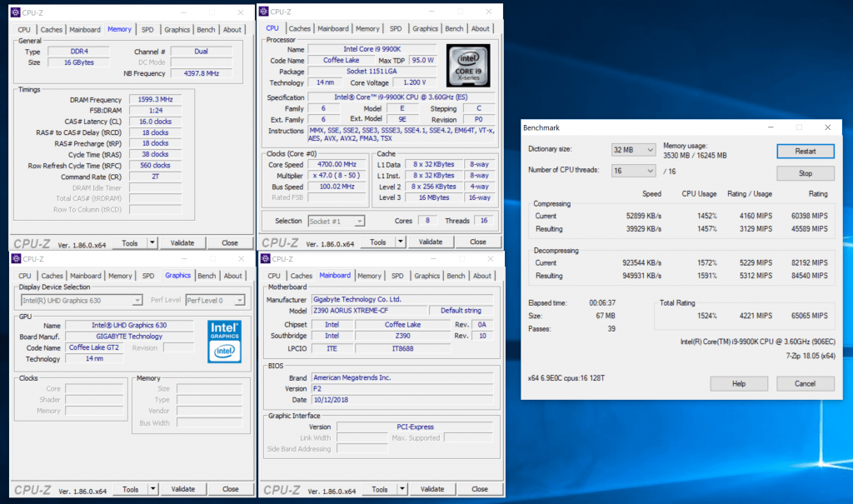Click Validate in the Memory window
Image resolution: width=853 pixels, height=504 pixels.
(x=182, y=242)
